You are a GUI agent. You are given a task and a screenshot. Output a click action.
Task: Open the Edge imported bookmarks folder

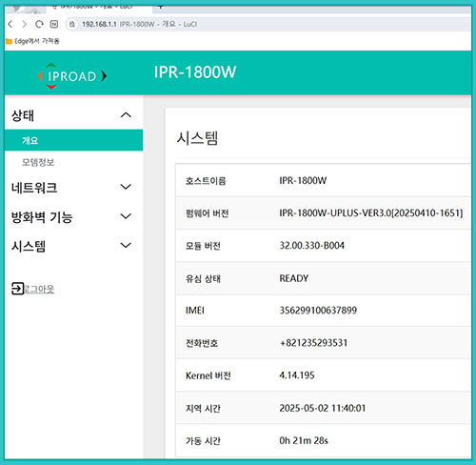coord(32,41)
